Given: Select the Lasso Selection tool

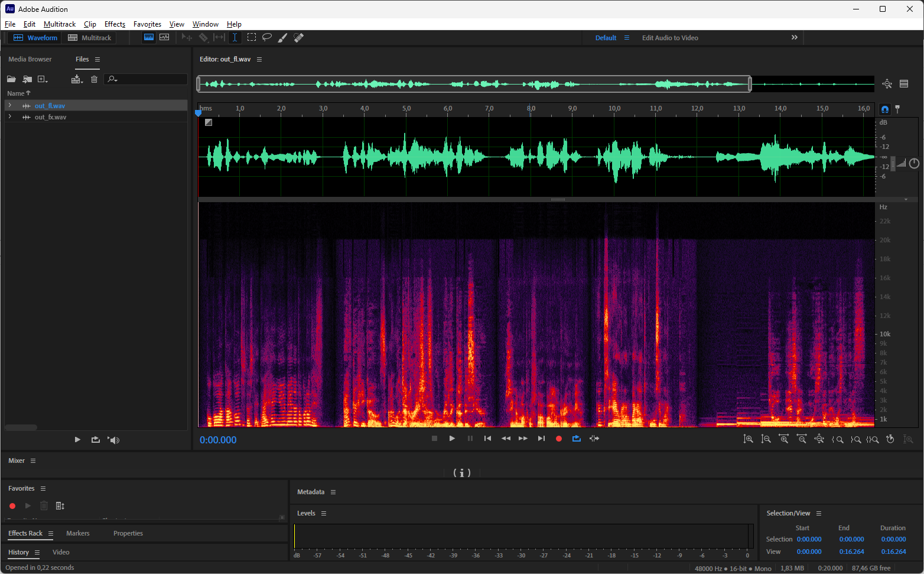Looking at the screenshot, I should click(x=267, y=37).
